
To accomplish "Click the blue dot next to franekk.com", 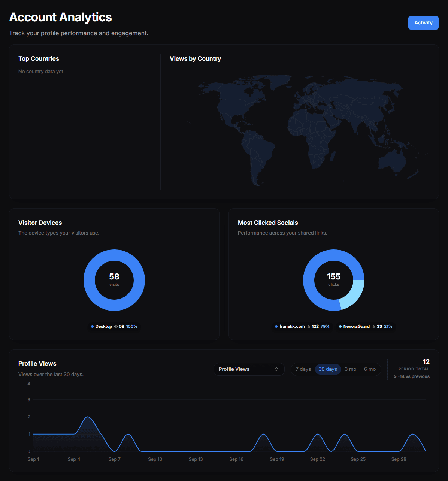I will 276,327.
